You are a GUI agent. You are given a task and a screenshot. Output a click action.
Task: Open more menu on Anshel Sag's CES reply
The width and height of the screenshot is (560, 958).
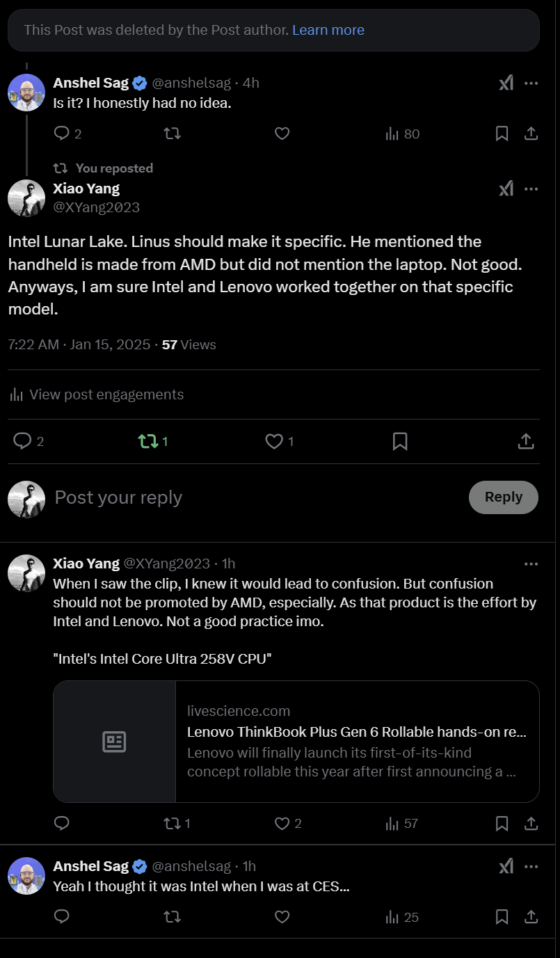[x=531, y=866]
